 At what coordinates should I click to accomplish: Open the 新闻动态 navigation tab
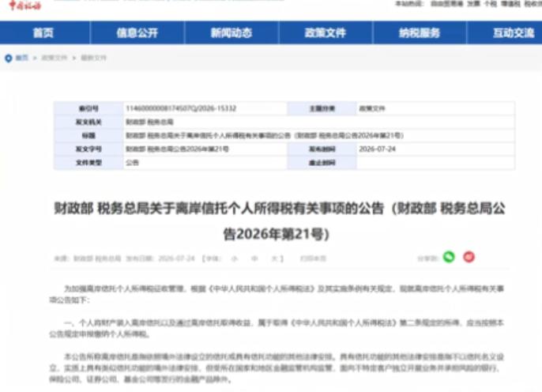231,33
